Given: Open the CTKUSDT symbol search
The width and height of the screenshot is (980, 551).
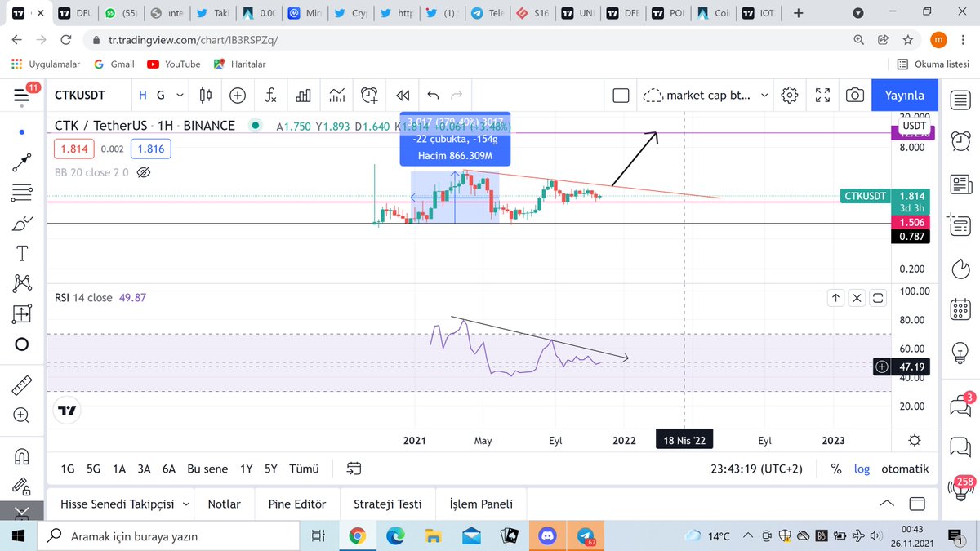Looking at the screenshot, I should [80, 96].
